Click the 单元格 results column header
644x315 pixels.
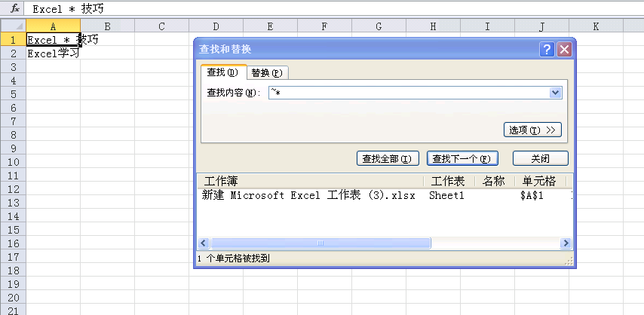pos(540,181)
